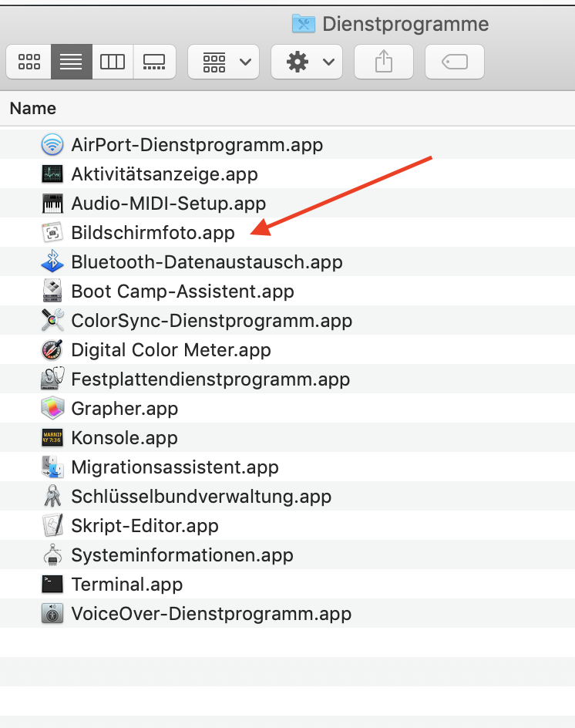This screenshot has height=728, width=575.
Task: Select Schlüsselbundverwaltung.app file name
Action: pos(201,497)
